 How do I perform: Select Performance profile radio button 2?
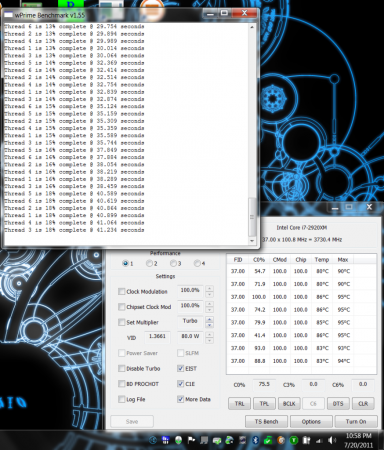(x=149, y=263)
